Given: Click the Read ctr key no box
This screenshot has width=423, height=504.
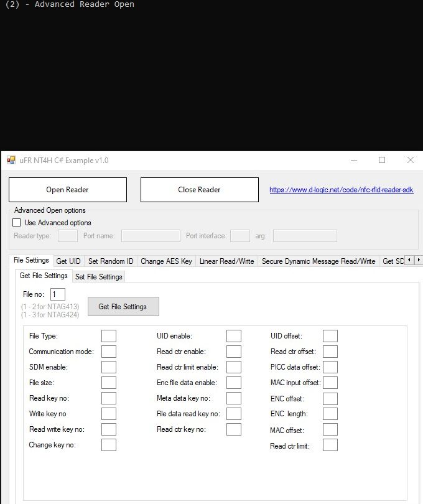Looking at the screenshot, I should (234, 429).
